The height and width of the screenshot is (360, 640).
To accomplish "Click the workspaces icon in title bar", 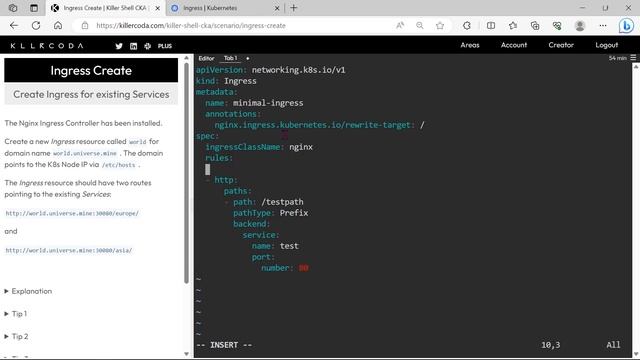I will click(x=13, y=8).
